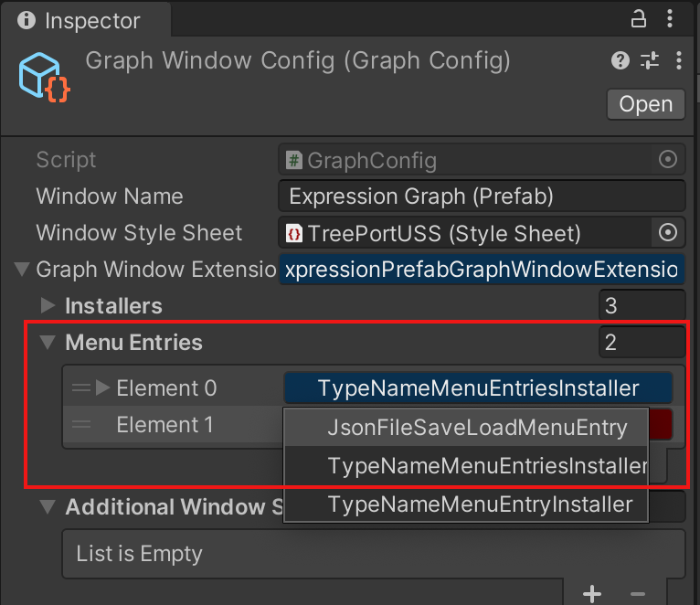
Task: Collapse Graph Window Extension foldout
Action: click(x=22, y=270)
